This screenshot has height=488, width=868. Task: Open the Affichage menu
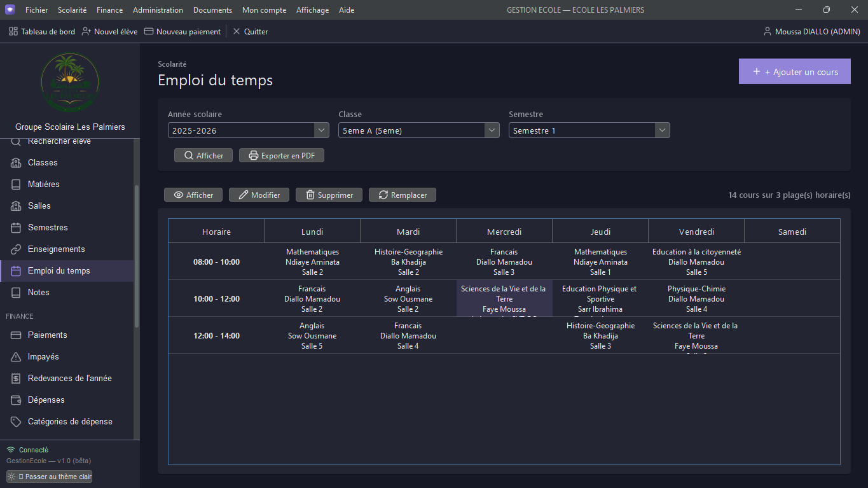[312, 10]
